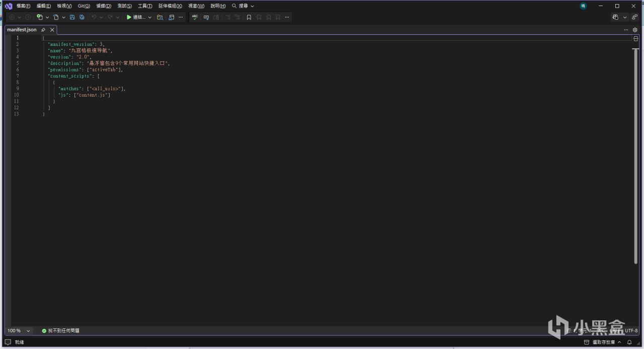The image size is (644, 349).
Task: Click the "content.js" value on line 10
Action: (92, 95)
